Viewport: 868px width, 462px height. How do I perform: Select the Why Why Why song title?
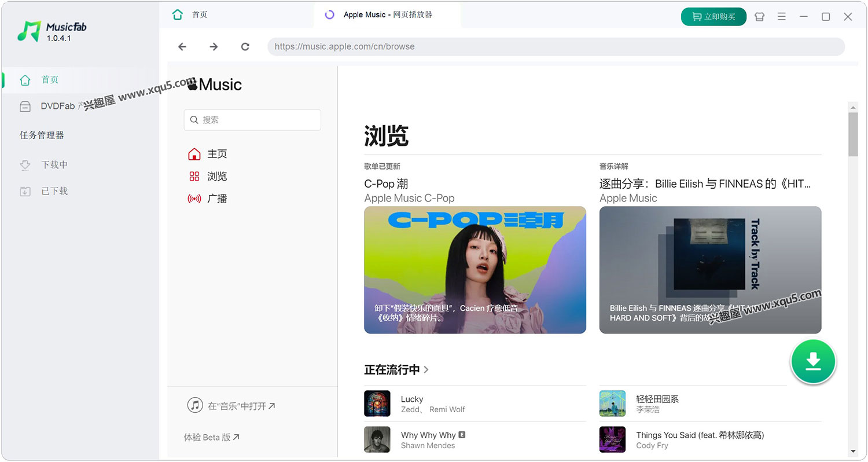[428, 435]
